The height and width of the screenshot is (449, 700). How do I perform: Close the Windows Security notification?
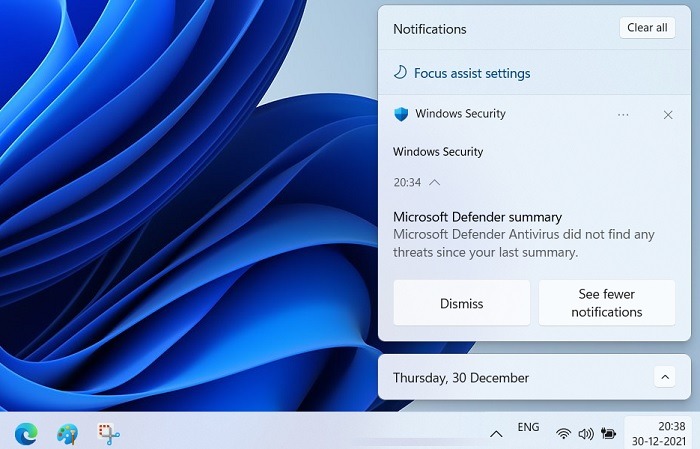pos(668,115)
